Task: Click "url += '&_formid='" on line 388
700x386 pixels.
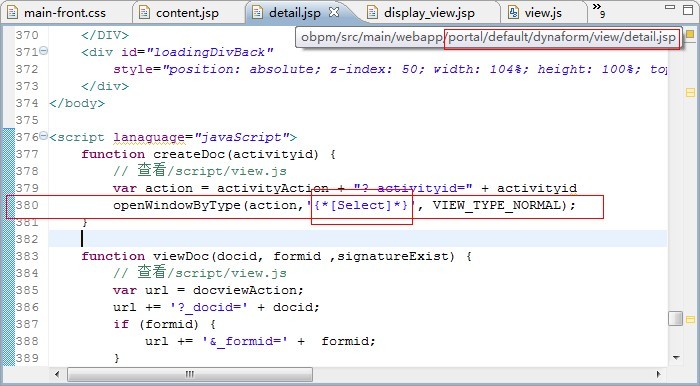Action: tap(217, 341)
